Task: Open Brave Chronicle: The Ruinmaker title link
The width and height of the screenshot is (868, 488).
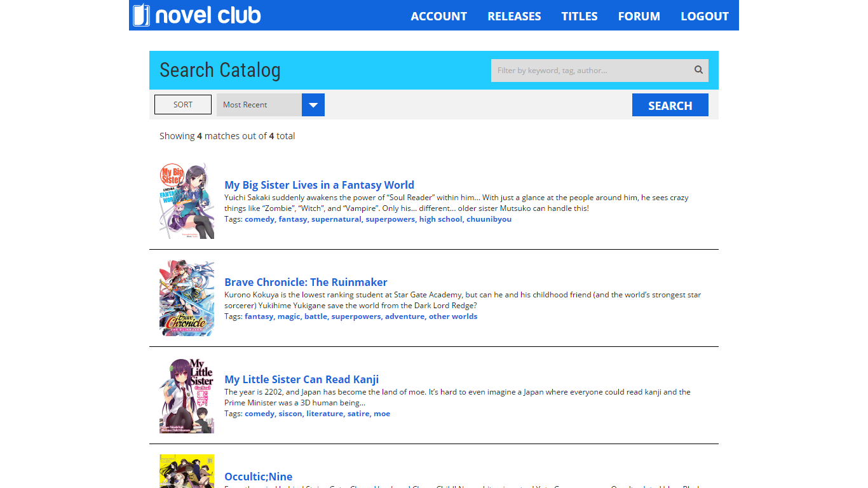Action: 306,282
